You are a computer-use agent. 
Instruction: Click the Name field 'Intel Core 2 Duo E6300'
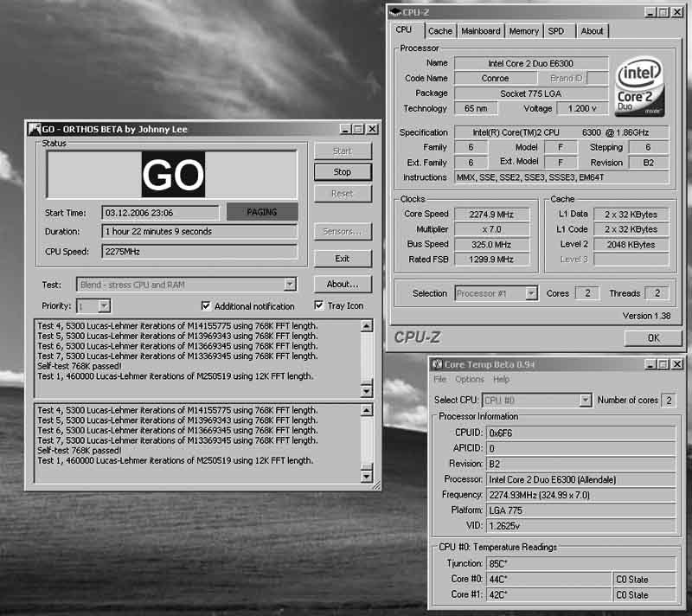(x=531, y=63)
